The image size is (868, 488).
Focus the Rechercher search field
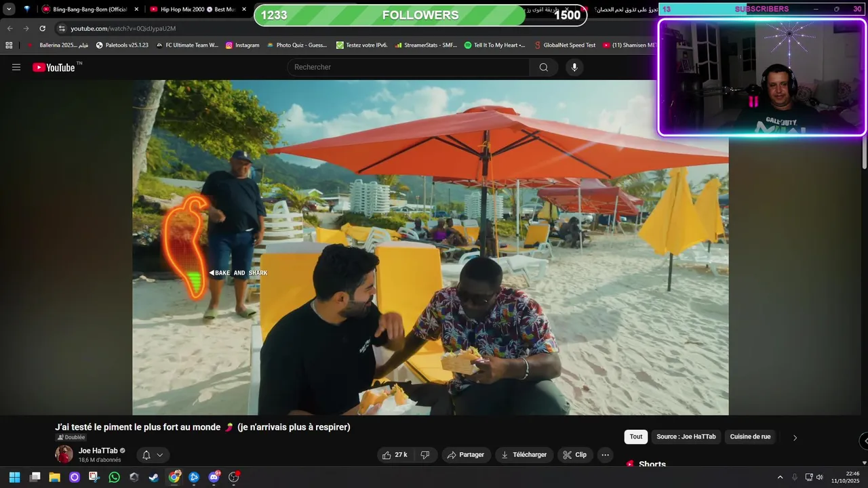point(409,67)
